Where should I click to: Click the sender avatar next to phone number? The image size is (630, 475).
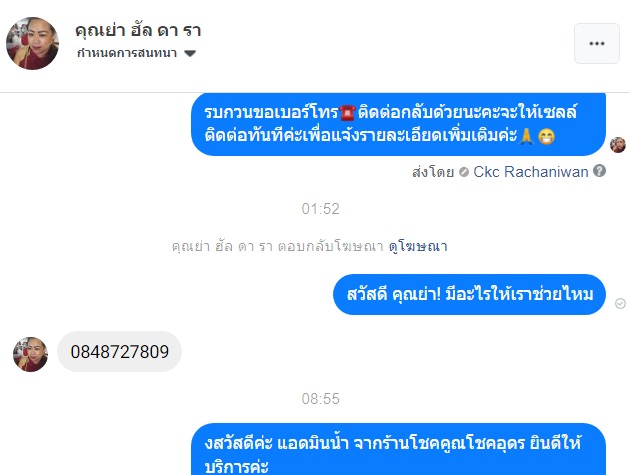(30, 354)
